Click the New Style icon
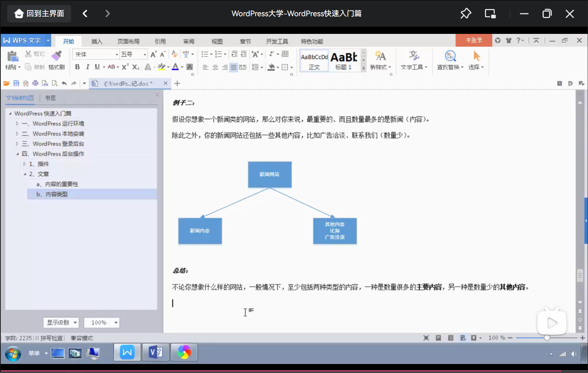This screenshot has height=373, width=588. point(380,56)
